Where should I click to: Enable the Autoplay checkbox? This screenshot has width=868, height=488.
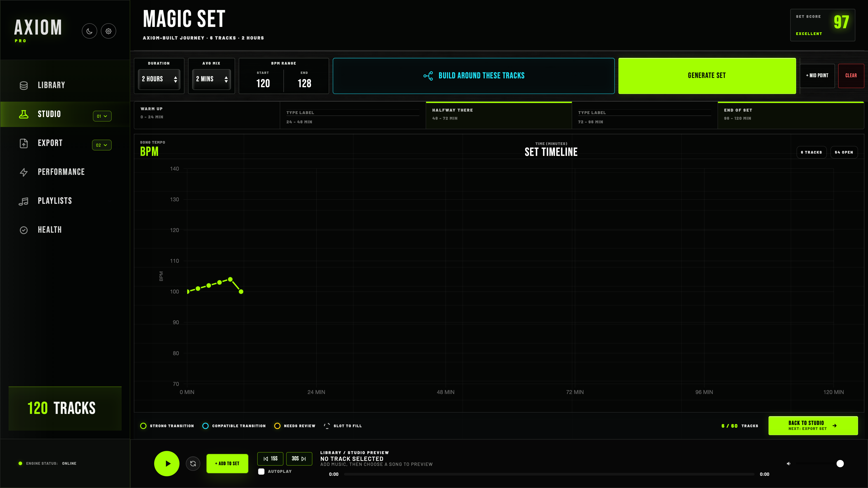261,471
